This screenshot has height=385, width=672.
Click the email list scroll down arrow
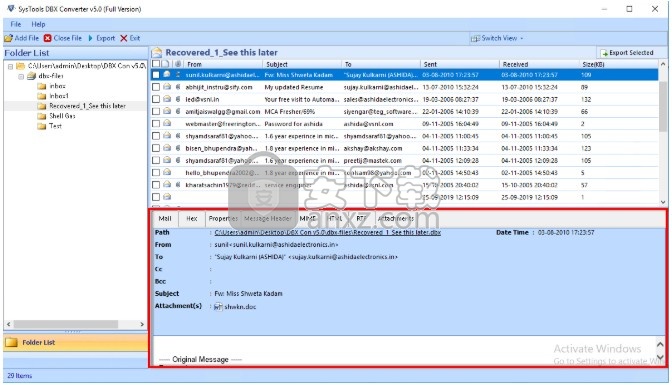(663, 202)
